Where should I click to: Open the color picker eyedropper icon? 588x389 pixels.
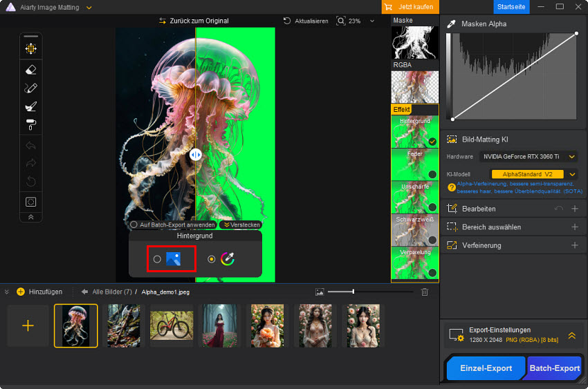(x=228, y=258)
